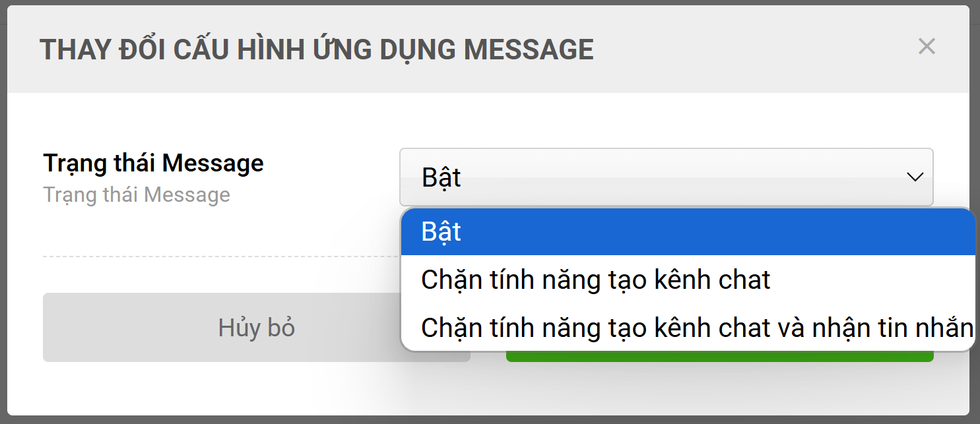Click blank white area under Hủy bỏ
This screenshot has width=980, height=424.
pyautogui.click(x=256, y=388)
